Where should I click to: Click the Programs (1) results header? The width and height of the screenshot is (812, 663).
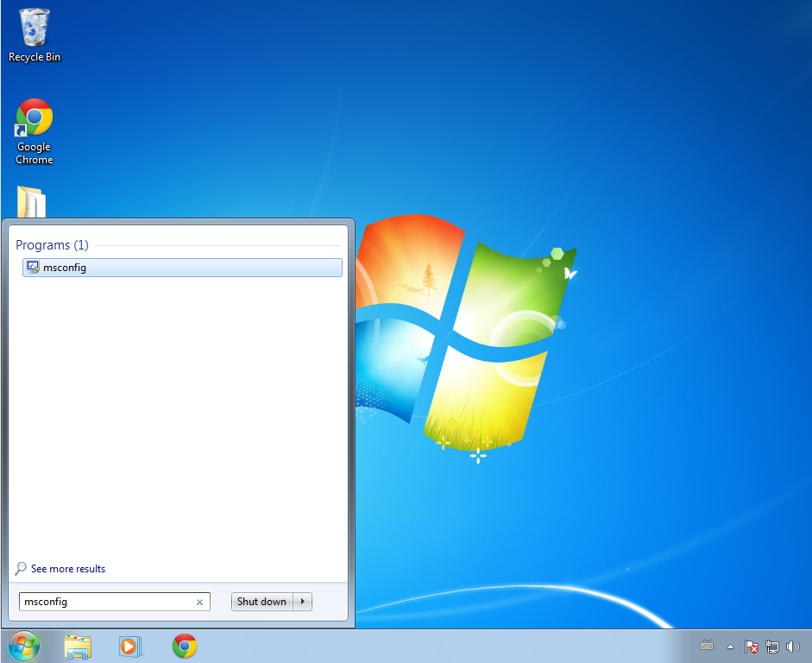point(52,245)
